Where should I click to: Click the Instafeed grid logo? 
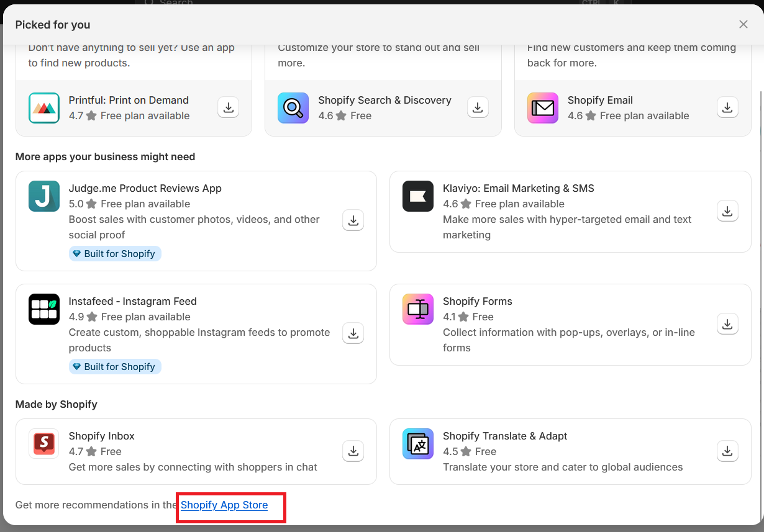point(44,309)
